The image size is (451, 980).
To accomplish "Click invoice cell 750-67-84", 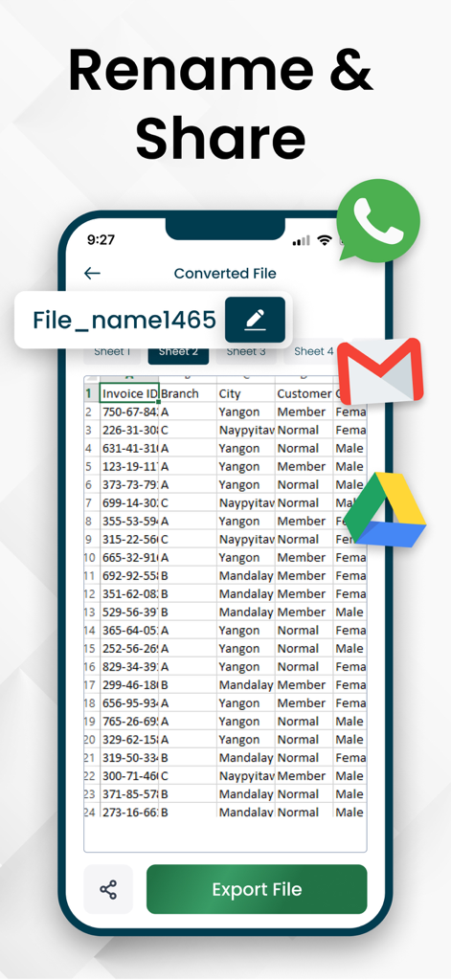I will pyautogui.click(x=129, y=412).
